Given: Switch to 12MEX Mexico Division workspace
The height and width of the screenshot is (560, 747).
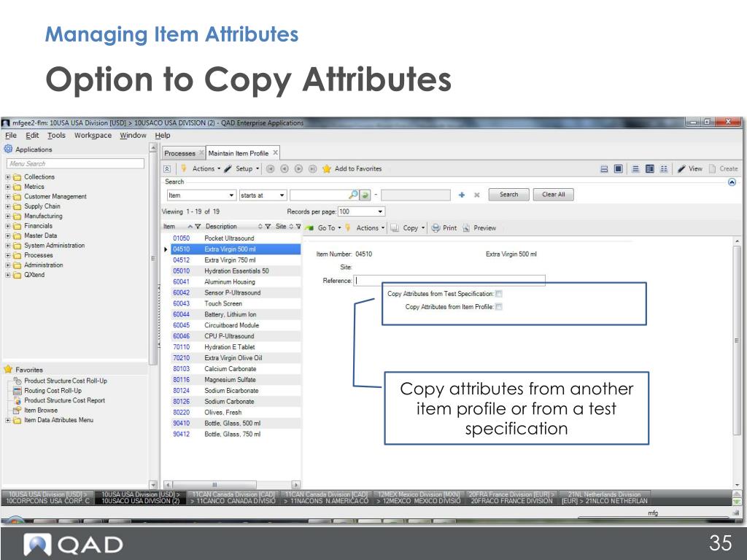Looking at the screenshot, I should [x=418, y=497].
